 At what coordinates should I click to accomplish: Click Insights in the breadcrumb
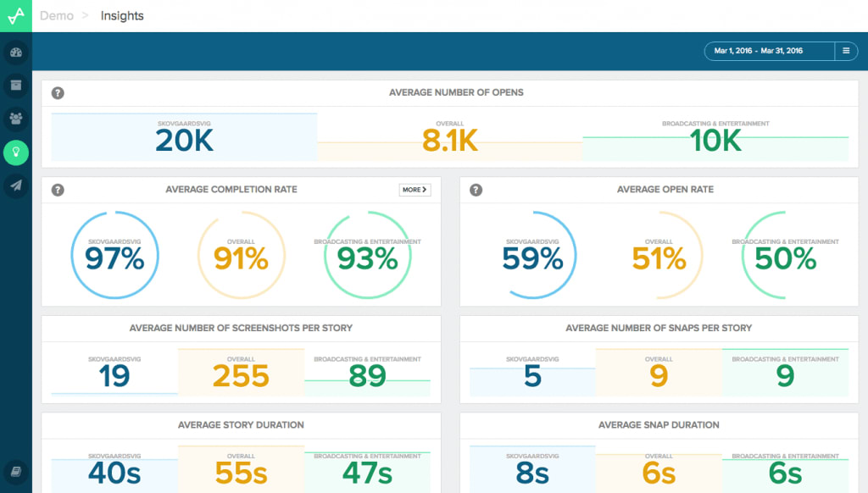122,16
